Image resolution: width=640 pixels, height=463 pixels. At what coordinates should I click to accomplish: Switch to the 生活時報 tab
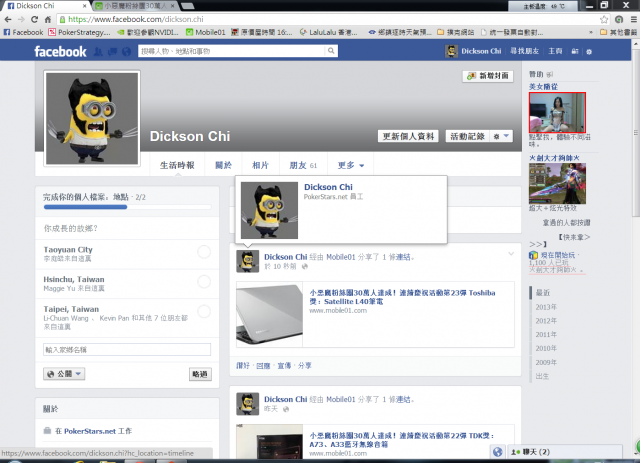point(177,165)
